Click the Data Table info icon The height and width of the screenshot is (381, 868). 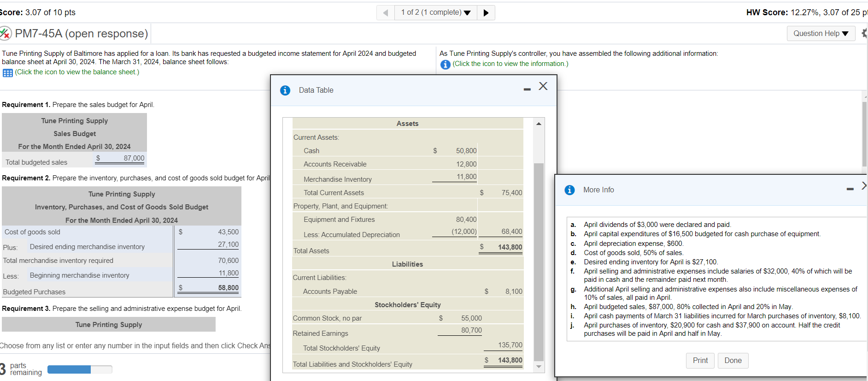(285, 90)
